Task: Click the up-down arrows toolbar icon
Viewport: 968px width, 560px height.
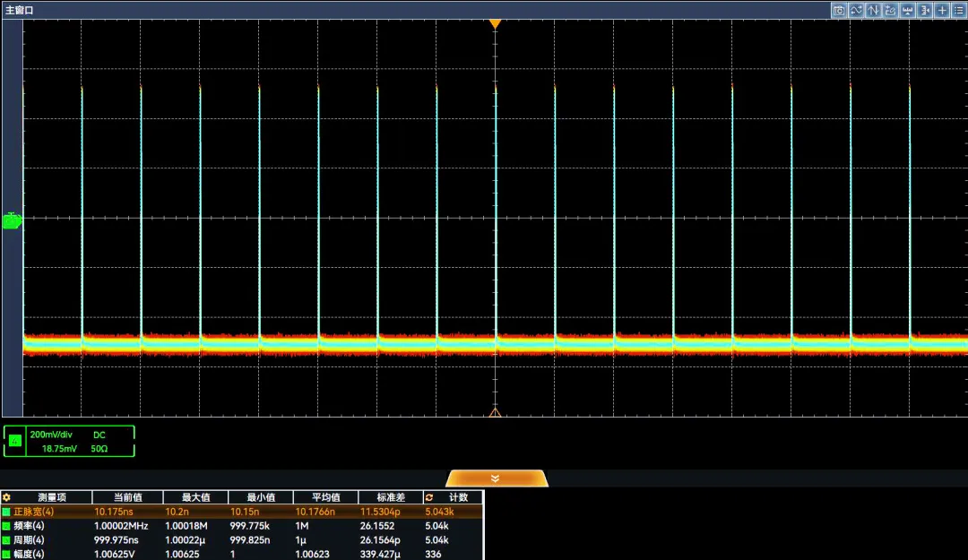Action: pos(873,10)
